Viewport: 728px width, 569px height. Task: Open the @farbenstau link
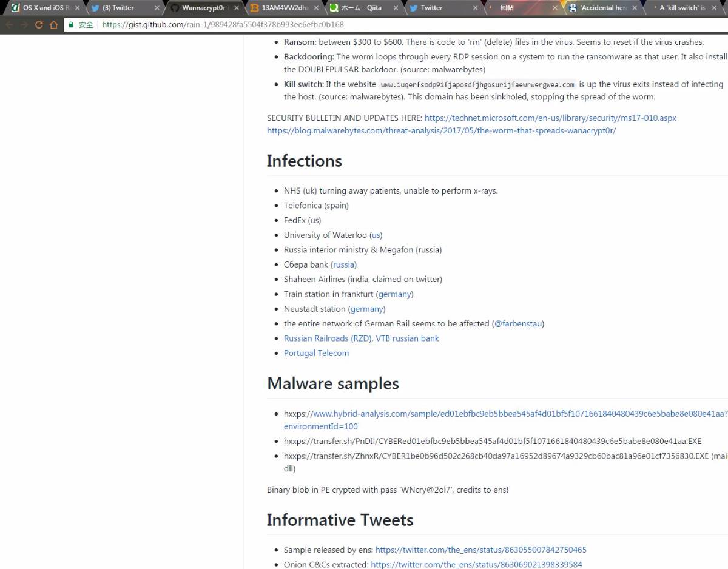click(x=518, y=323)
